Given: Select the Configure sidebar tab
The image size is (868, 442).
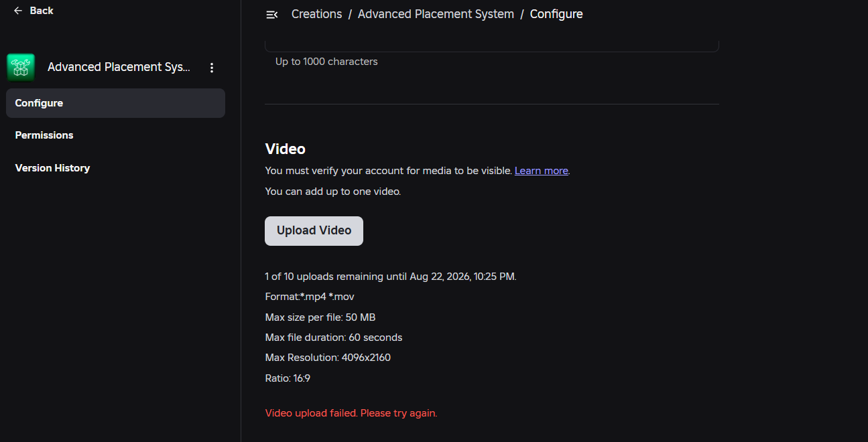Looking at the screenshot, I should click(x=115, y=103).
